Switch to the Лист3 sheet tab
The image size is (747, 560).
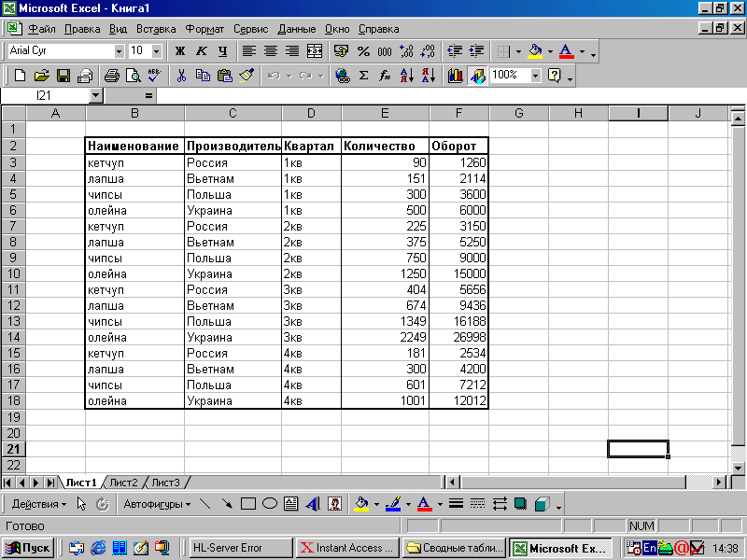pos(165,483)
